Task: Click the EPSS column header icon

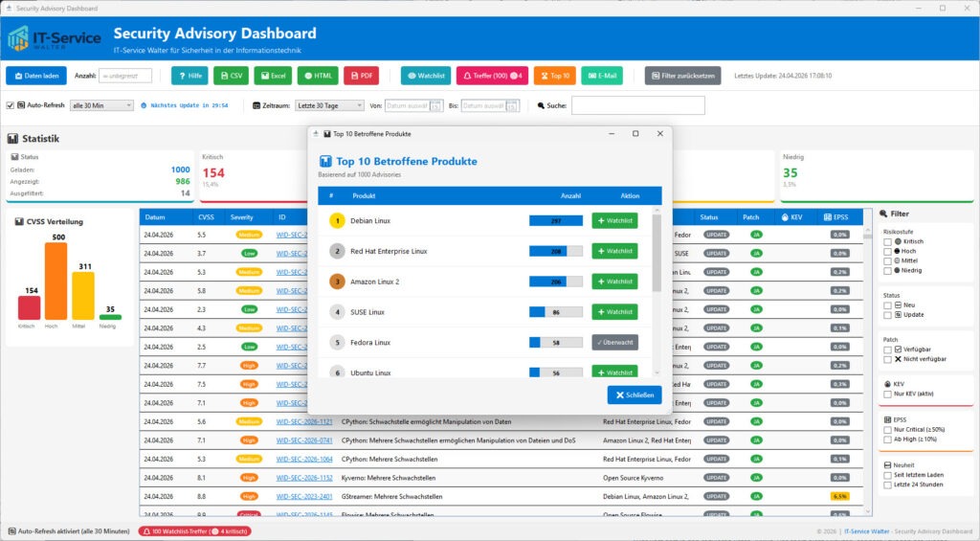Action: click(x=828, y=217)
